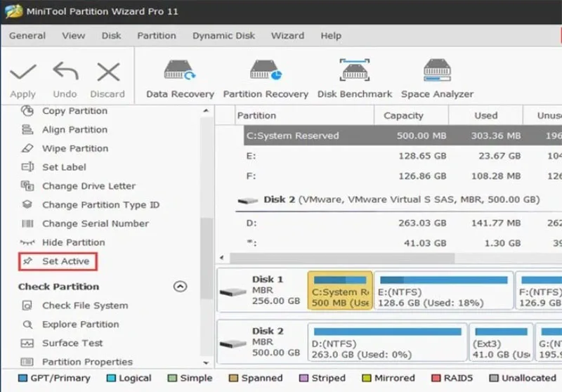Open the Disk menu

click(x=111, y=36)
